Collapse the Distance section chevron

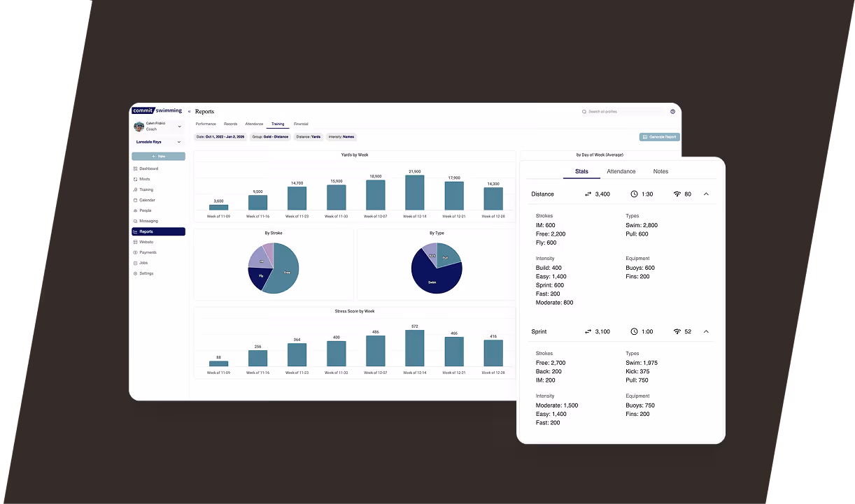706,194
